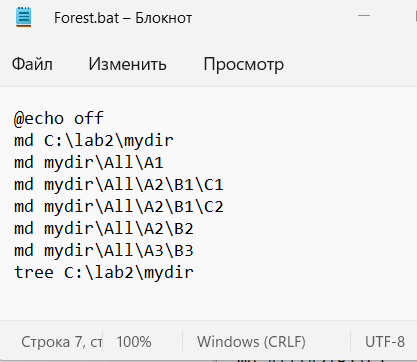Open the Файл menu
The image size is (417, 362).
[x=32, y=64]
